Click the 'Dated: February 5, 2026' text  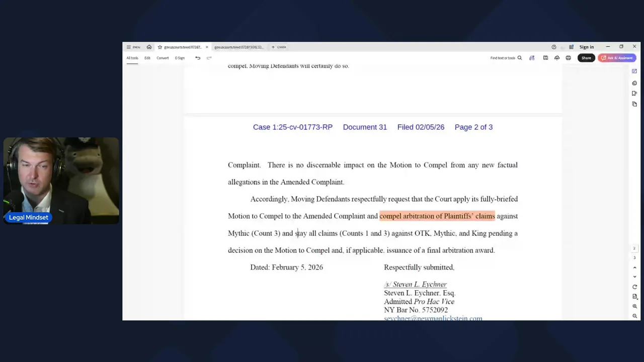pyautogui.click(x=287, y=267)
